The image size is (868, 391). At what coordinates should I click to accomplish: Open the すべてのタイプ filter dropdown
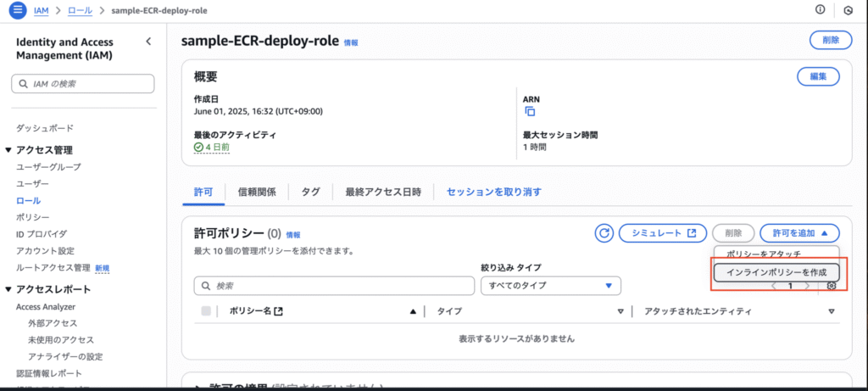[550, 286]
